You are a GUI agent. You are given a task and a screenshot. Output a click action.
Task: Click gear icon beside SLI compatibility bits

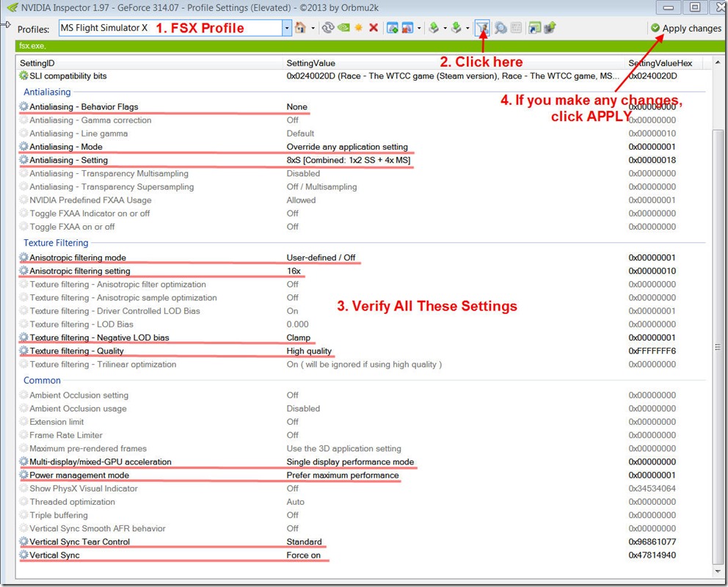point(23,76)
